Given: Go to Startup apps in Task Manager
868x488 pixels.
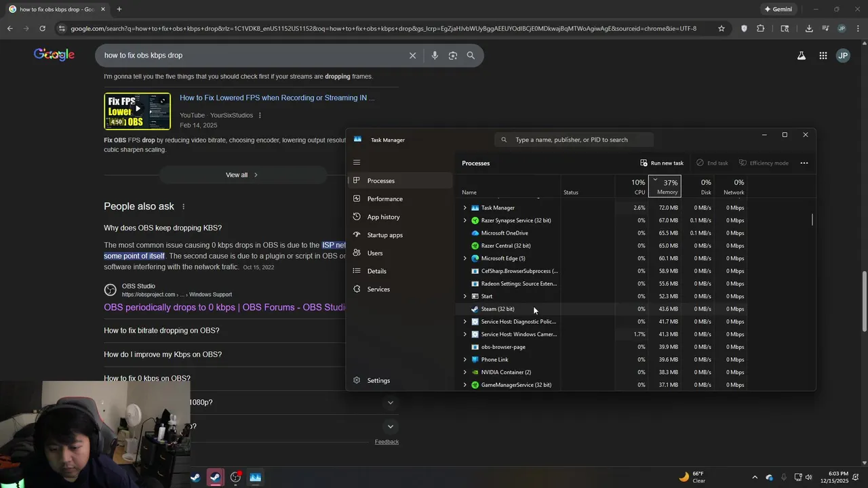Looking at the screenshot, I should click(400, 235).
